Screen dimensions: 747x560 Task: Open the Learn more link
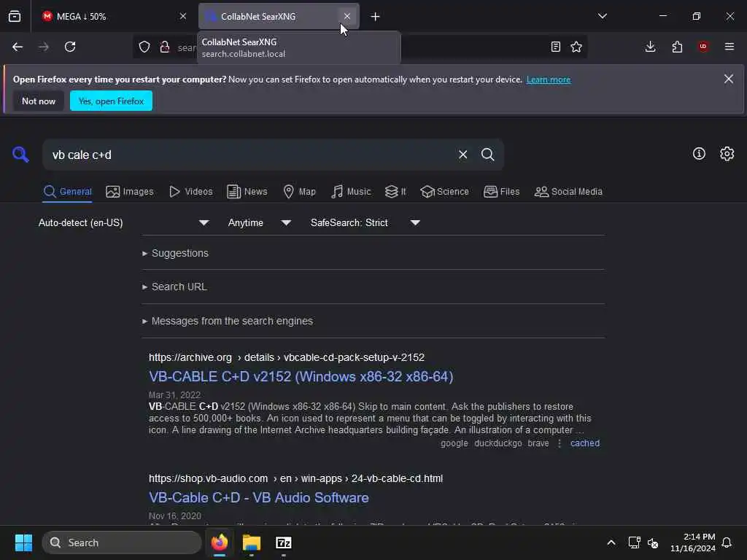(x=549, y=79)
